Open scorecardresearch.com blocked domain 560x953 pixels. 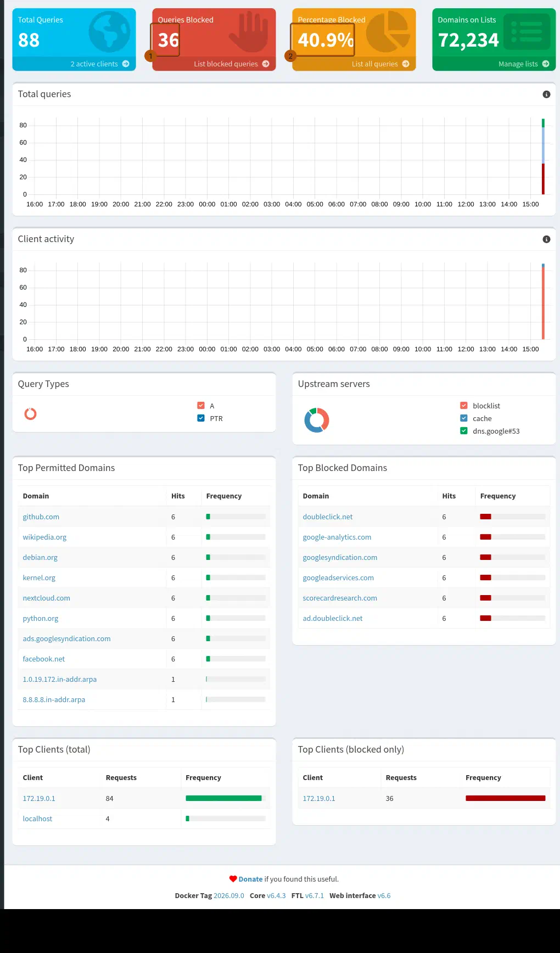click(x=340, y=598)
